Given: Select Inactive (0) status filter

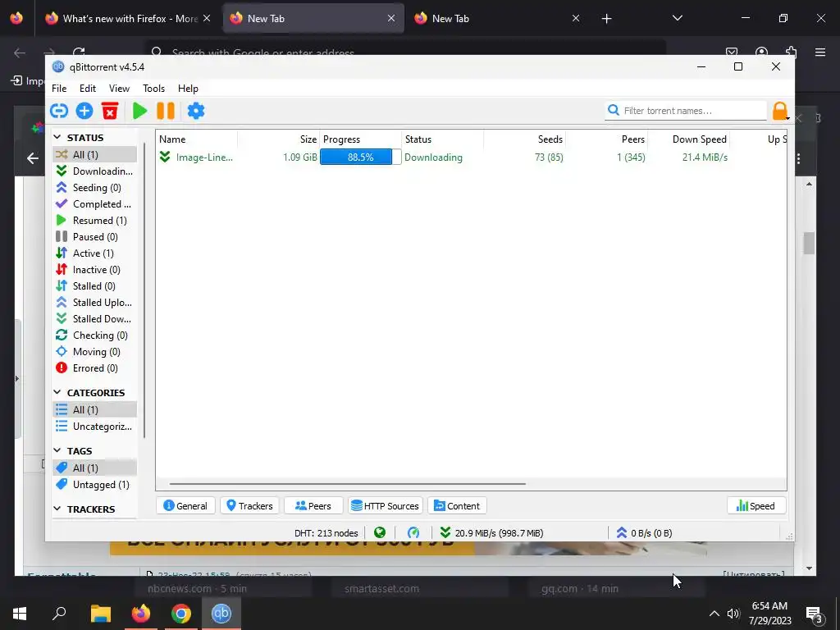Looking at the screenshot, I should click(x=95, y=269).
